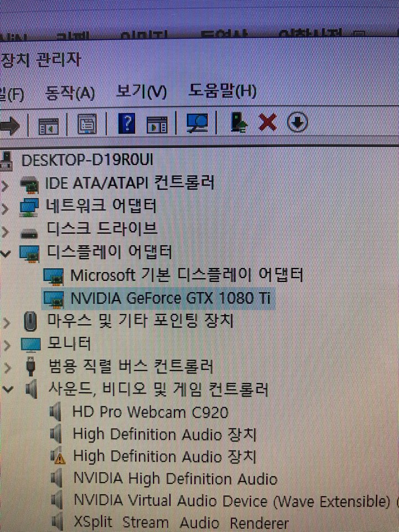
Task: Click the Show/Hide console tree icon
Action: [48, 125]
